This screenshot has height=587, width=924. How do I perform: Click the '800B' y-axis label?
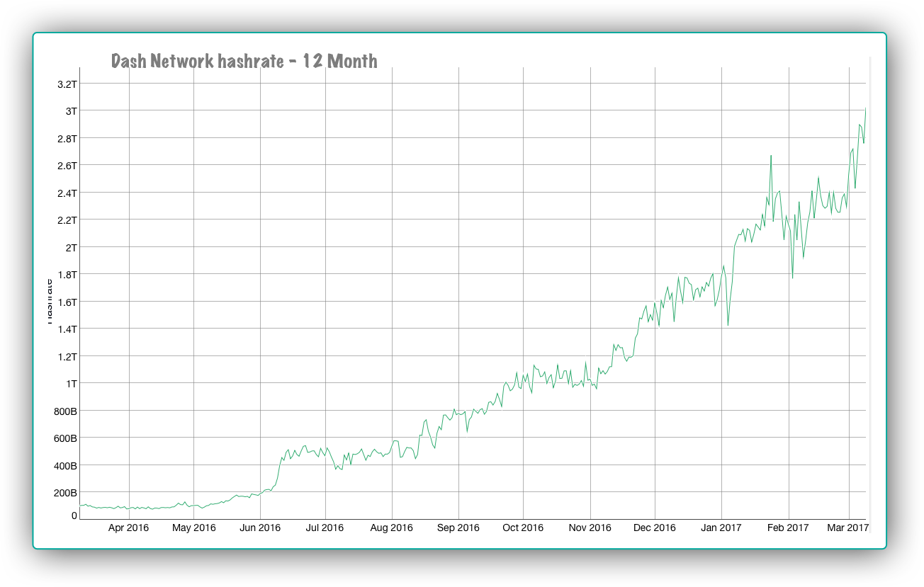pyautogui.click(x=64, y=411)
